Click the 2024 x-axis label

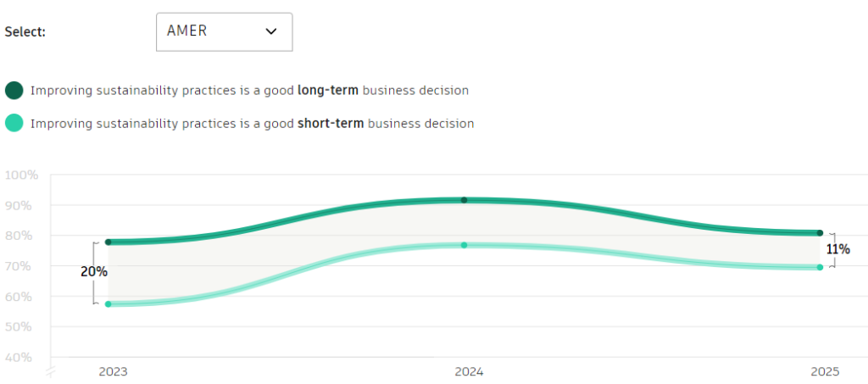point(468,371)
